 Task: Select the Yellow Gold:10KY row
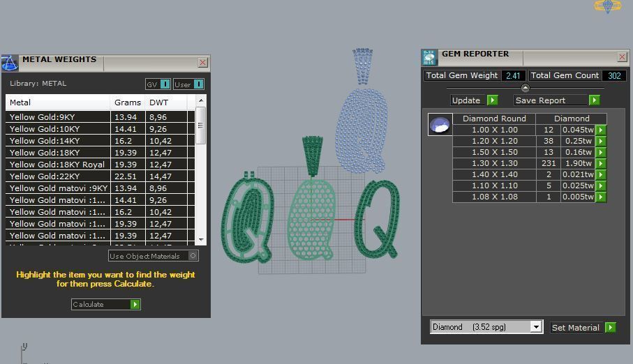click(100, 129)
